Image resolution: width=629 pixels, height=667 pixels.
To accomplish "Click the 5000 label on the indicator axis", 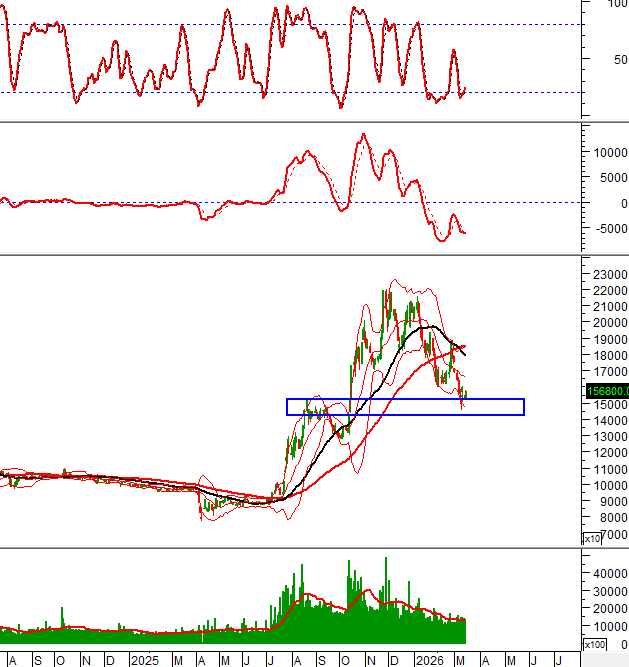I will tap(610, 178).
